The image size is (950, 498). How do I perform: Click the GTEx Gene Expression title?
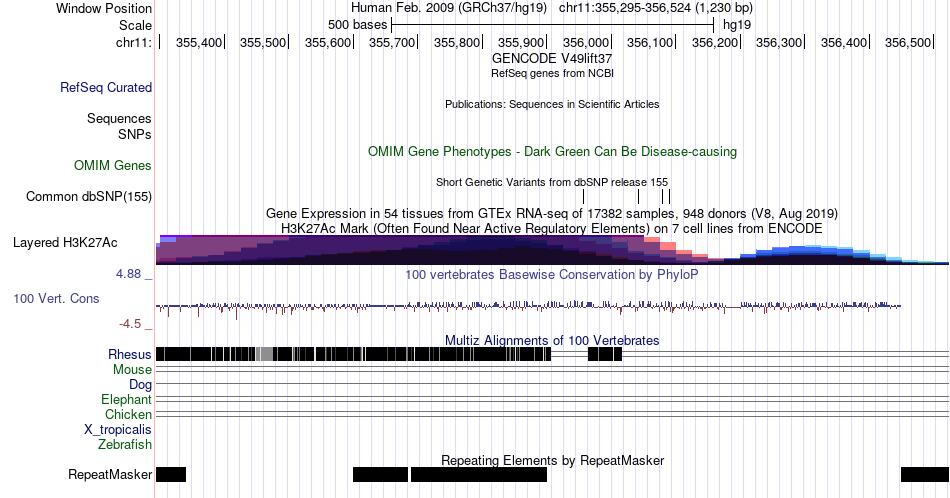552,213
